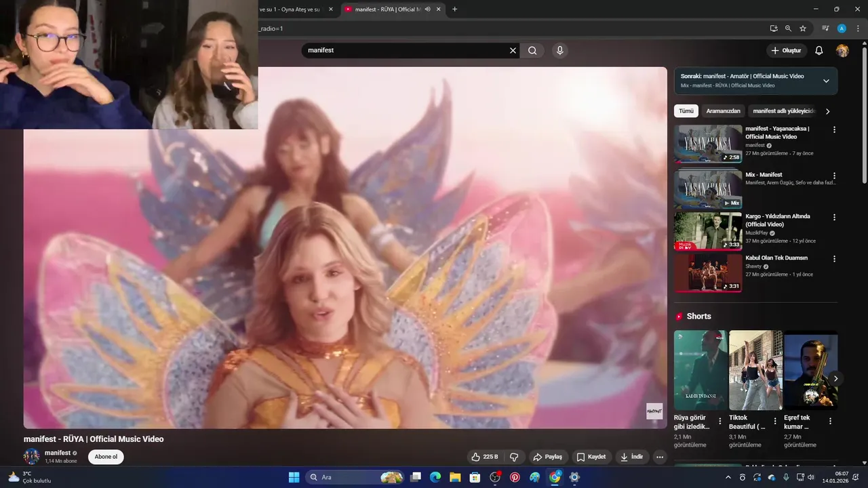Launch Microsoft Edge from taskbar
Screen dimensions: 868x488
(x=435, y=477)
